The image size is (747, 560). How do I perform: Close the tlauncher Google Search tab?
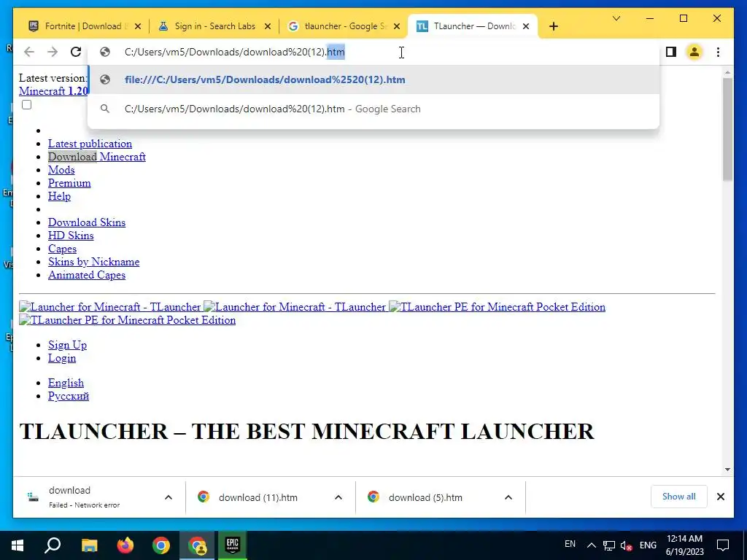click(x=397, y=26)
